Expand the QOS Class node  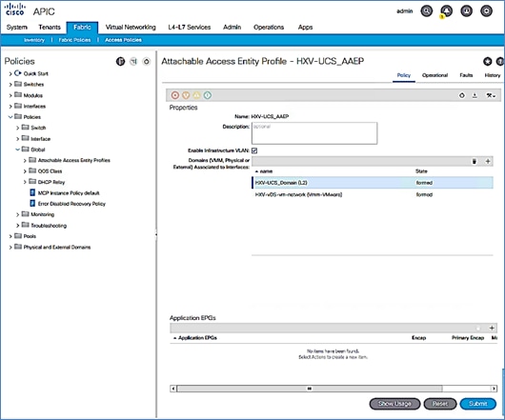coord(25,171)
